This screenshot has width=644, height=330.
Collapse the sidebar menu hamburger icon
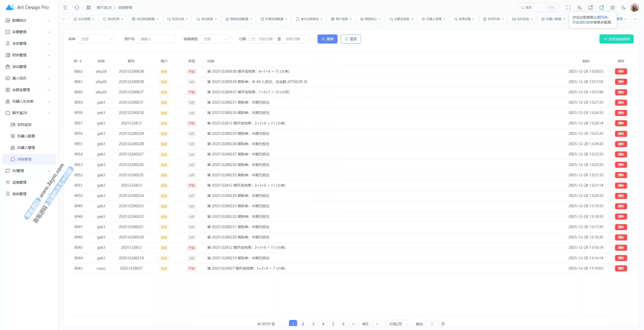click(x=65, y=8)
